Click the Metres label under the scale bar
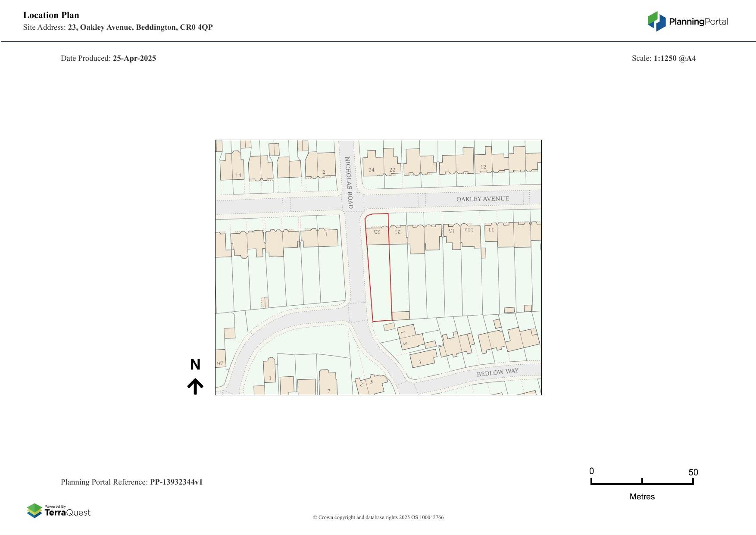Screen dimensions: 756x535 (x=642, y=497)
